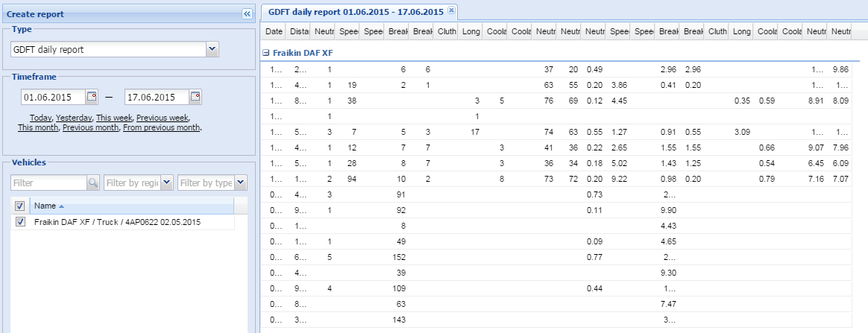Click the cell value 7.16
The width and height of the screenshot is (868, 333).
click(x=815, y=179)
